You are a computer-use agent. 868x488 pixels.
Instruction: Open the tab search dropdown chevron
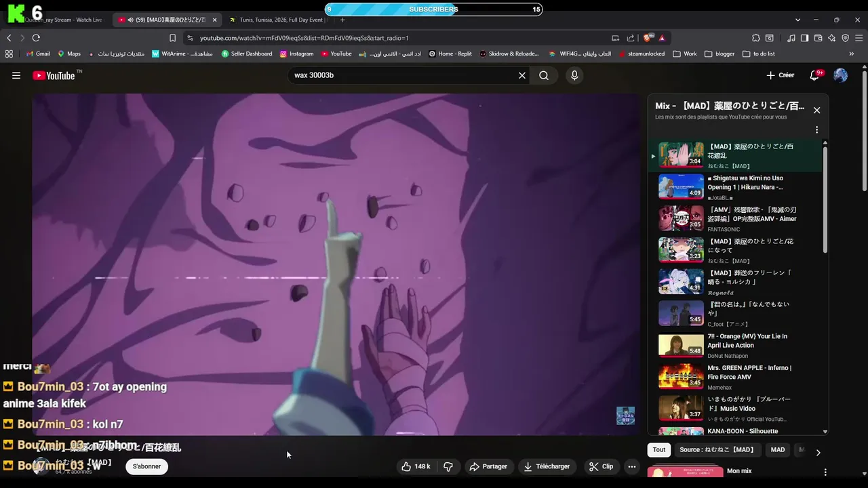click(x=797, y=20)
